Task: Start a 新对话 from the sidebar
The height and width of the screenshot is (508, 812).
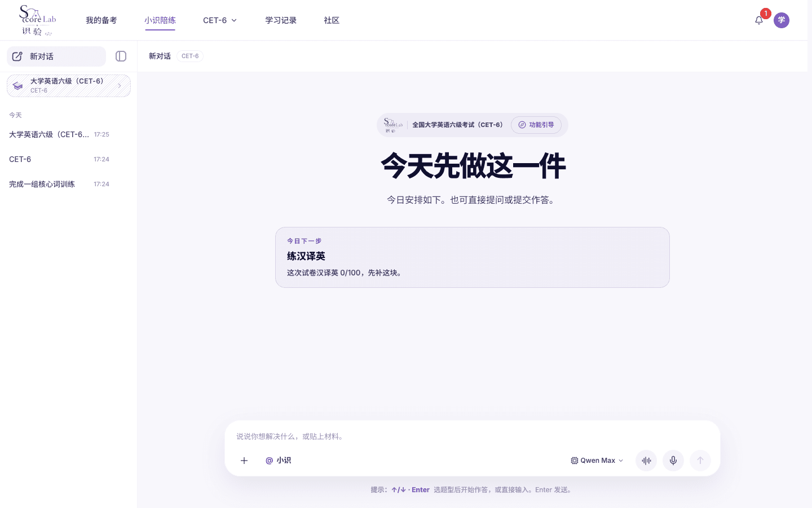Action: tap(56, 56)
